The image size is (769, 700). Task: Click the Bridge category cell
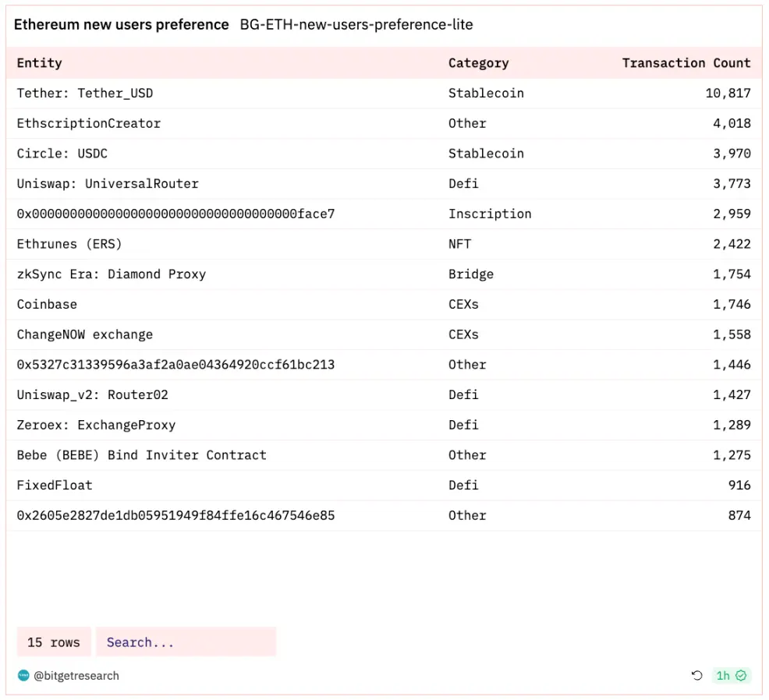471,274
